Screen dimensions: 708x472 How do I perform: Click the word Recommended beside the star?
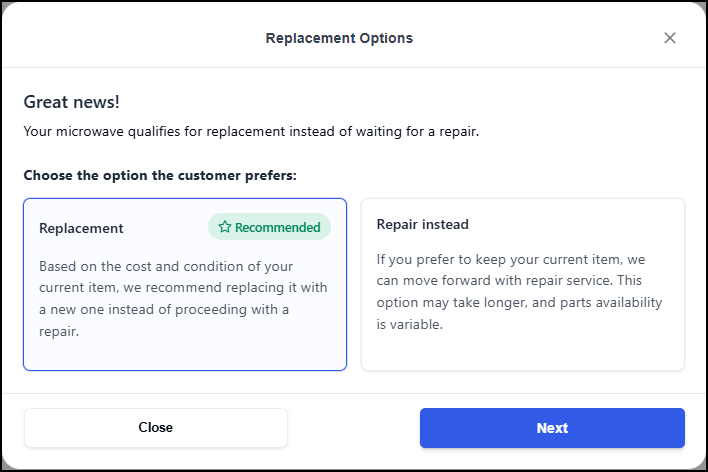click(x=277, y=227)
